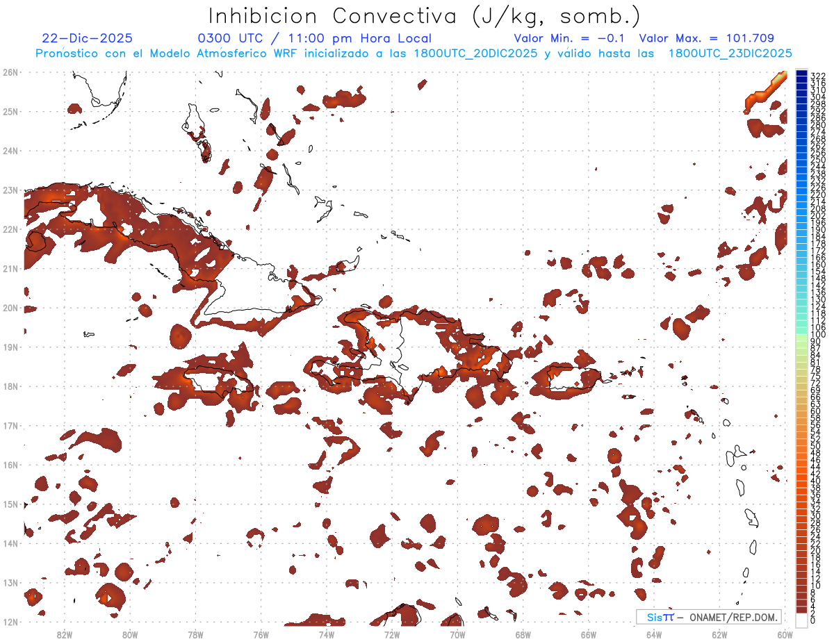Viewport: 834px width, 644px height.
Task: Click the 22N latitude axis label
Action: click(x=10, y=229)
